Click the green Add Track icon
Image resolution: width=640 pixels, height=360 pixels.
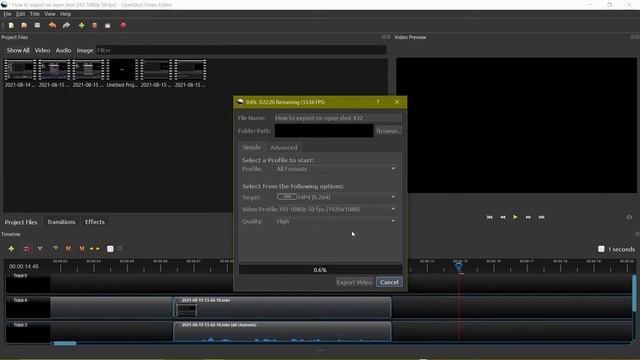coord(11,249)
